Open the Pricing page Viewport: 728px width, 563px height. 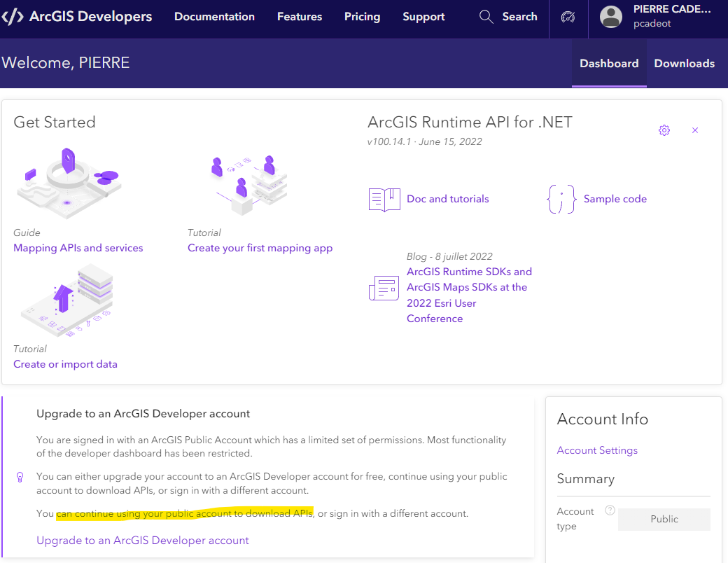[x=362, y=16]
